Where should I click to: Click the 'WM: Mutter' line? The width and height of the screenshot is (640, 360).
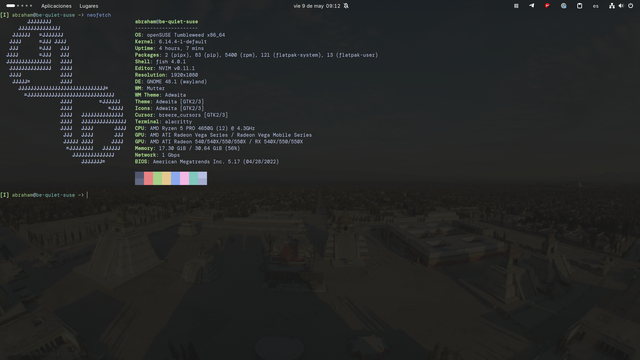(150, 88)
